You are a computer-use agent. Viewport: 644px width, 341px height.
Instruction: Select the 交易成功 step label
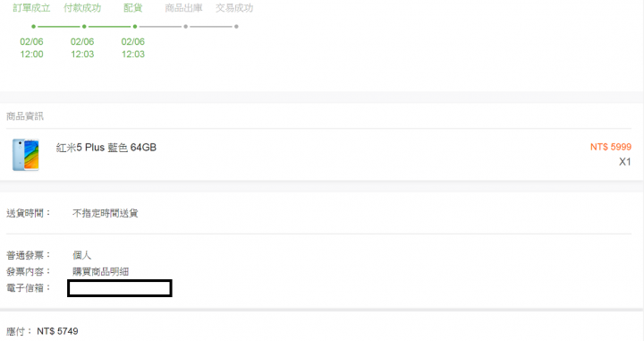[x=234, y=8]
